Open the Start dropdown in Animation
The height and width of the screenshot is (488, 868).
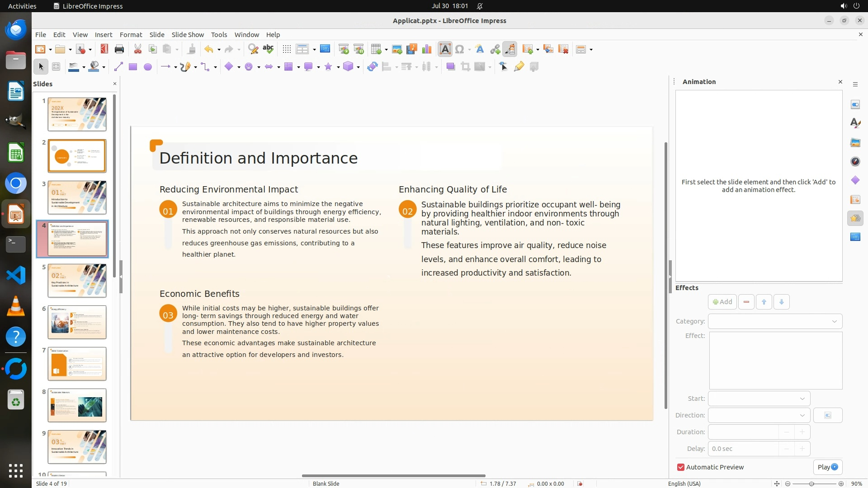759,399
